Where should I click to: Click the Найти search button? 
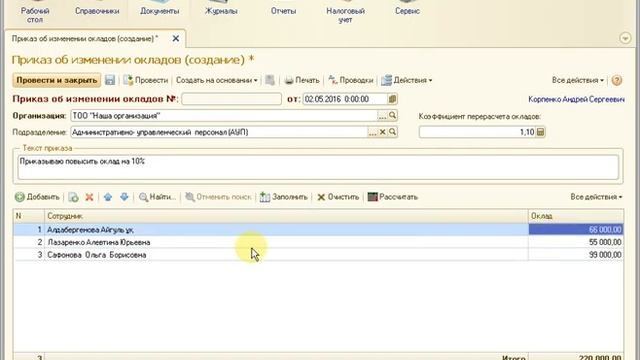[x=157, y=197]
